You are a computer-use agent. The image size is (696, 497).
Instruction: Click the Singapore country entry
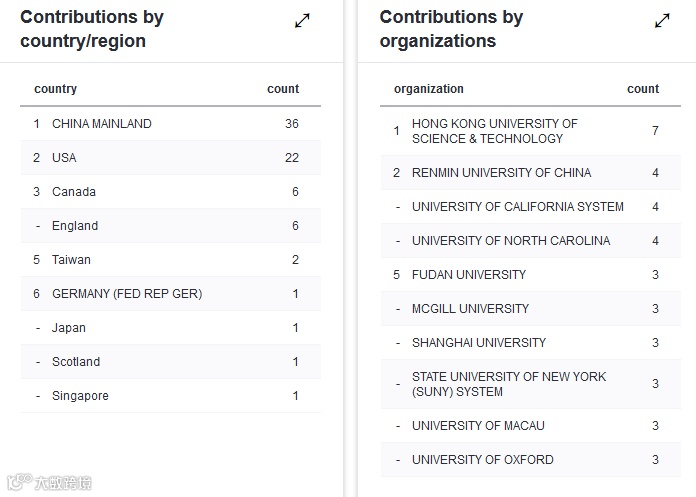pos(80,396)
